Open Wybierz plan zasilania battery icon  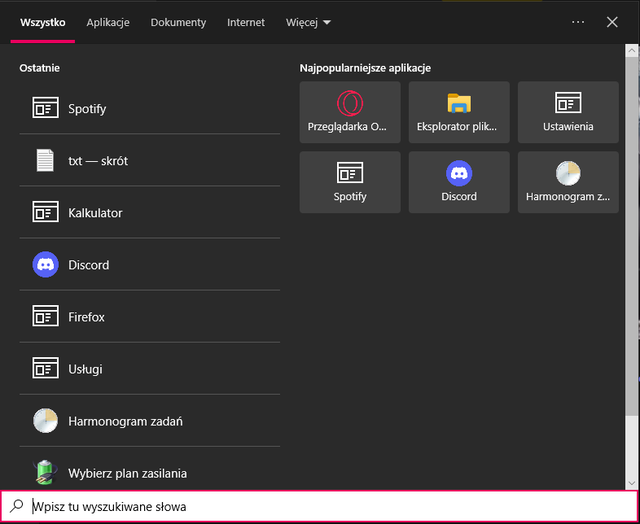tap(45, 473)
